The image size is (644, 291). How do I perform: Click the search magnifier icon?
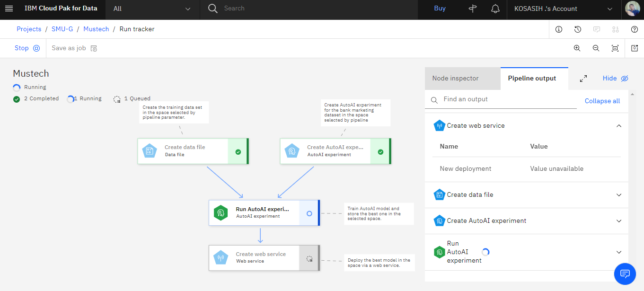[x=213, y=9]
